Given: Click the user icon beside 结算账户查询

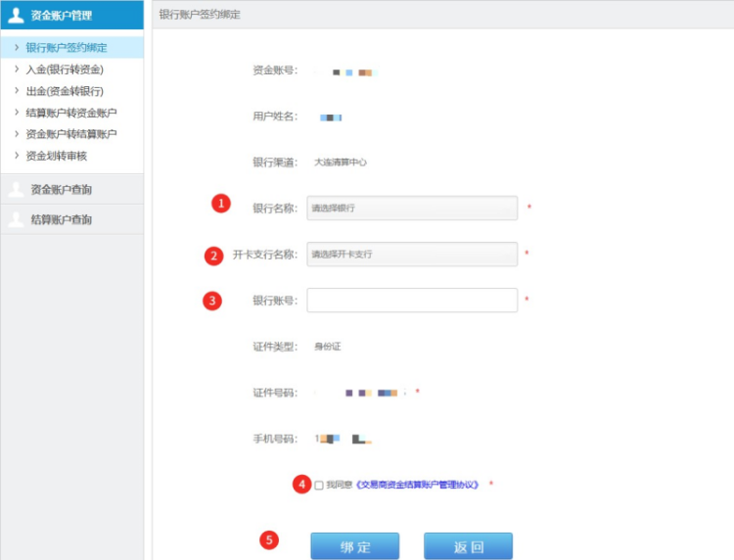Looking at the screenshot, I should tap(16, 219).
